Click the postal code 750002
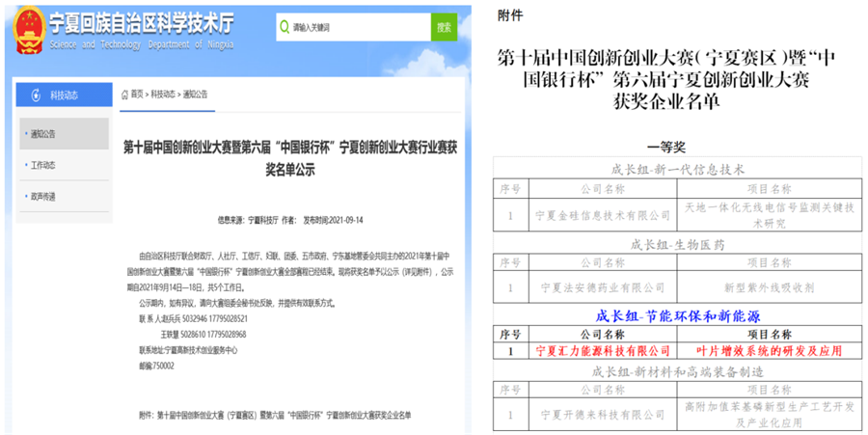Image resolution: width=868 pixels, height=435 pixels. (156, 366)
